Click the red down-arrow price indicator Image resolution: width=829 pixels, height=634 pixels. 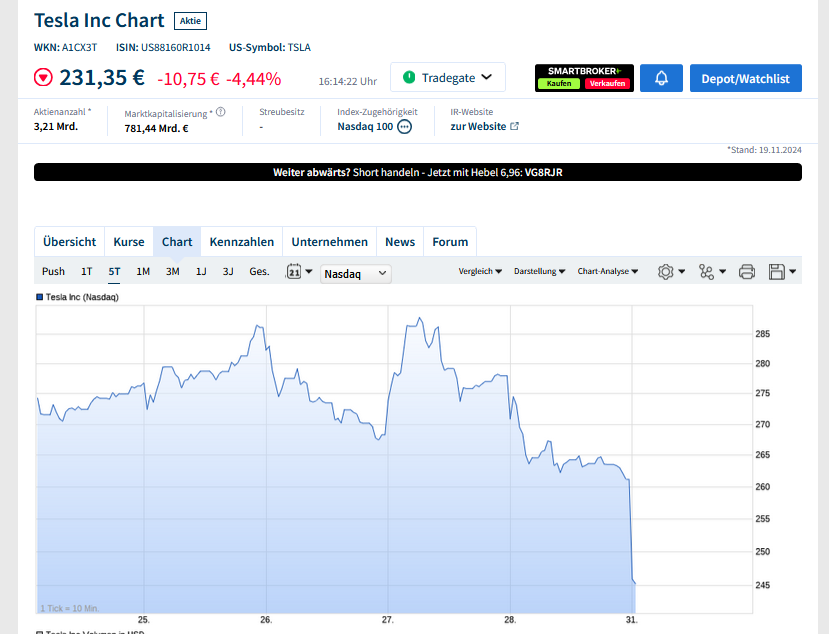tap(44, 78)
